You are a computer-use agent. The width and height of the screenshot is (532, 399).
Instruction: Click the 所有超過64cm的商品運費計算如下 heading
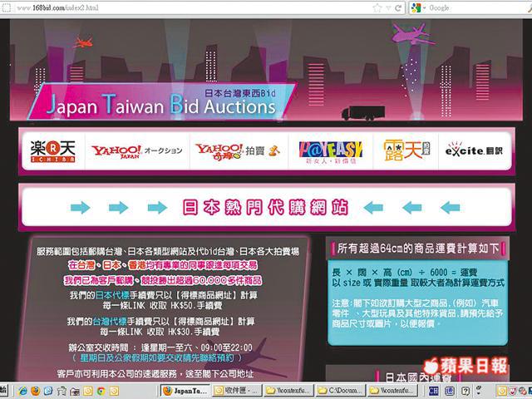point(418,249)
